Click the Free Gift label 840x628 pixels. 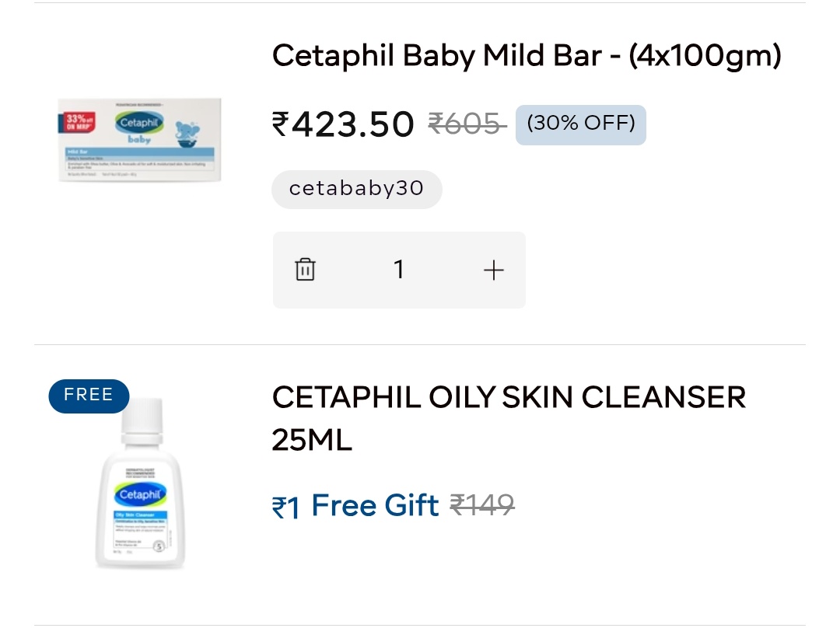375,506
